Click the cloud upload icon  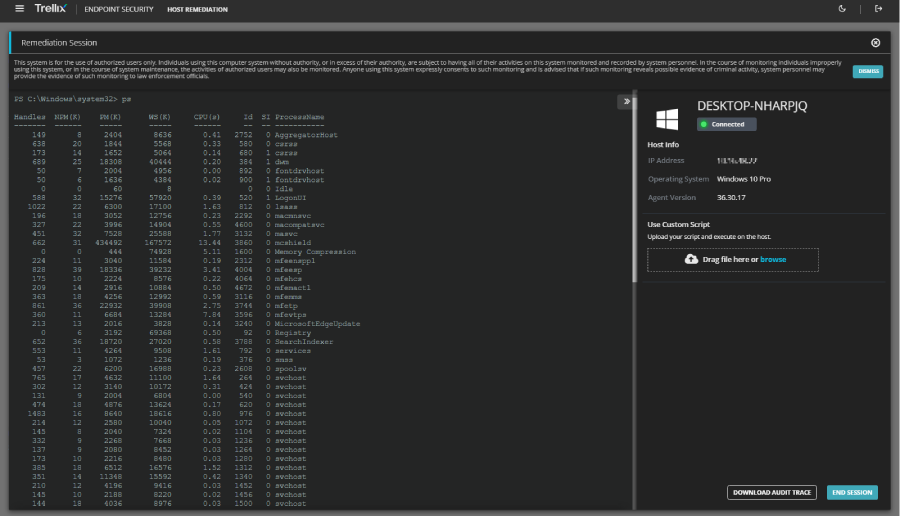click(x=691, y=259)
